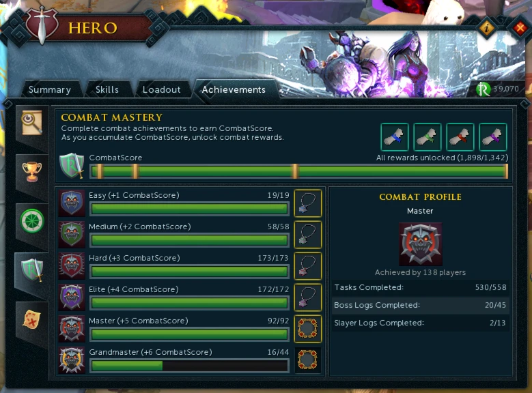The image size is (532, 393).
Task: Click the Easy tier necklace reward
Action: pyautogui.click(x=308, y=203)
